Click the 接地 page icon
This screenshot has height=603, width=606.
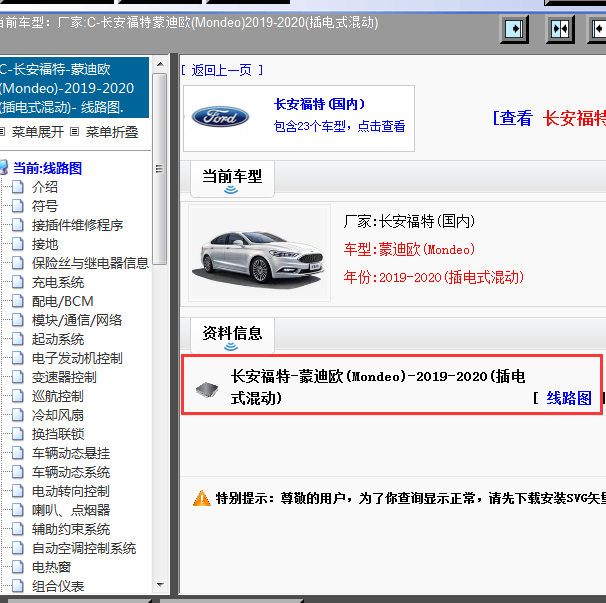[x=18, y=244]
